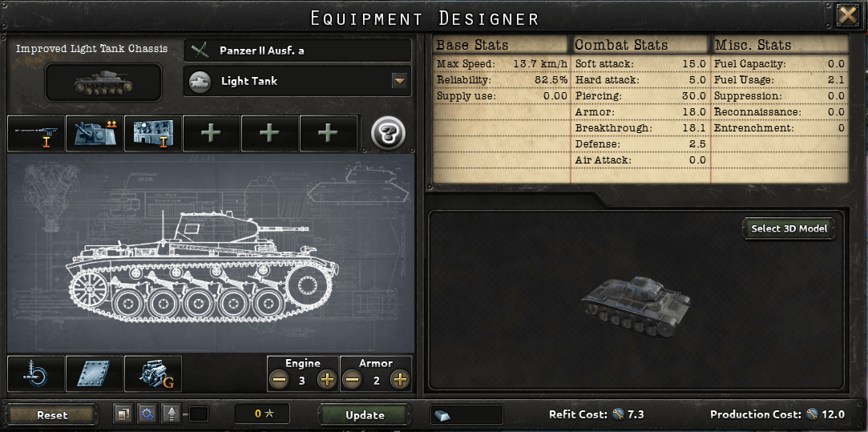Select the riveted armor plate module
Viewport: 868px width, 432px height.
(95, 373)
